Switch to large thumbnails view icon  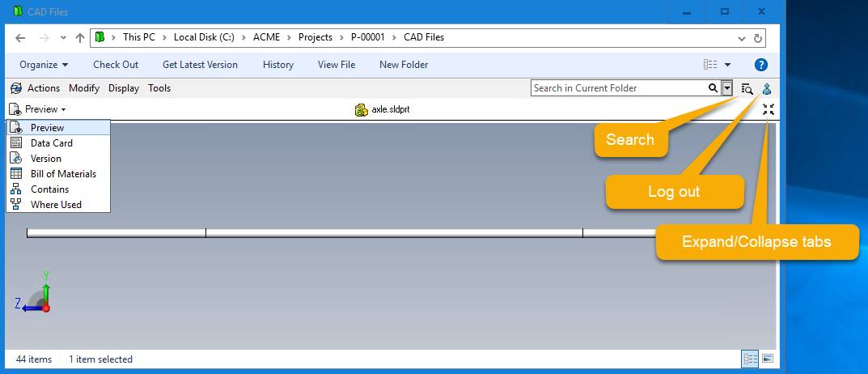(x=768, y=359)
